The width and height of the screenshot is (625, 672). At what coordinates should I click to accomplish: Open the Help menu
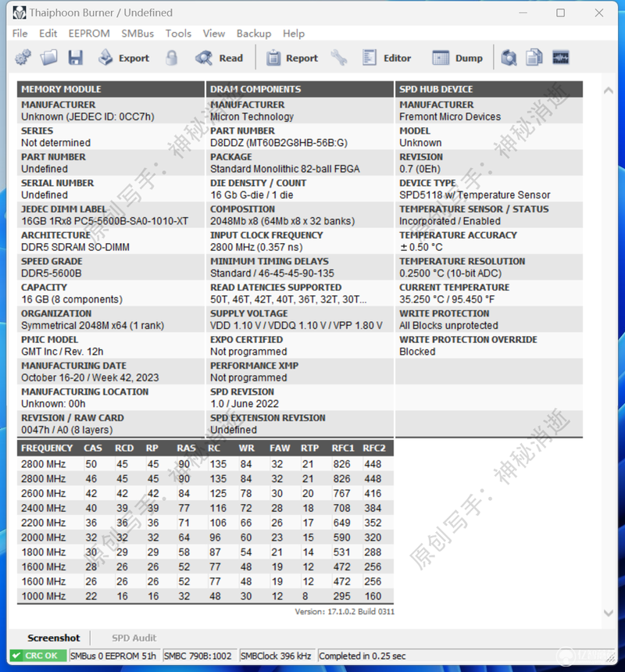[294, 34]
